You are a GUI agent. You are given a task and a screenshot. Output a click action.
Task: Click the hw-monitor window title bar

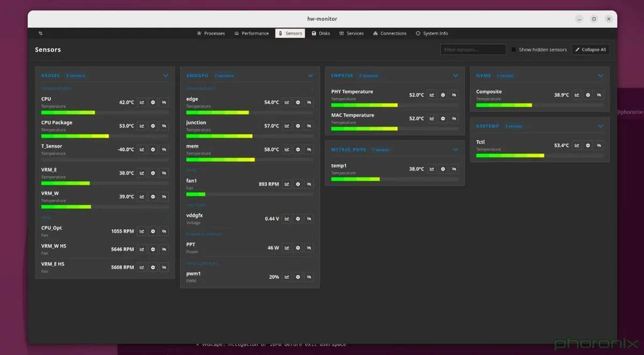[x=322, y=19]
